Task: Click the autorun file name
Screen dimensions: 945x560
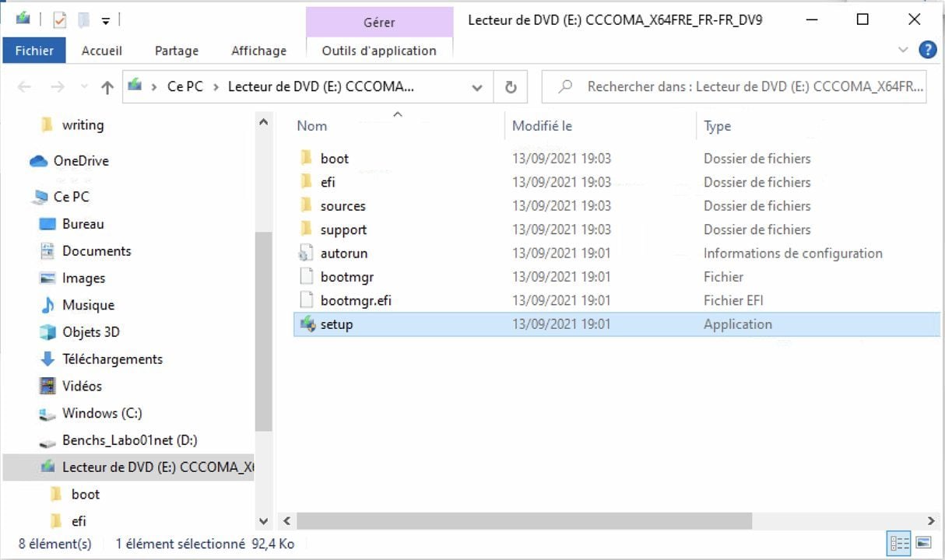Action: point(343,253)
